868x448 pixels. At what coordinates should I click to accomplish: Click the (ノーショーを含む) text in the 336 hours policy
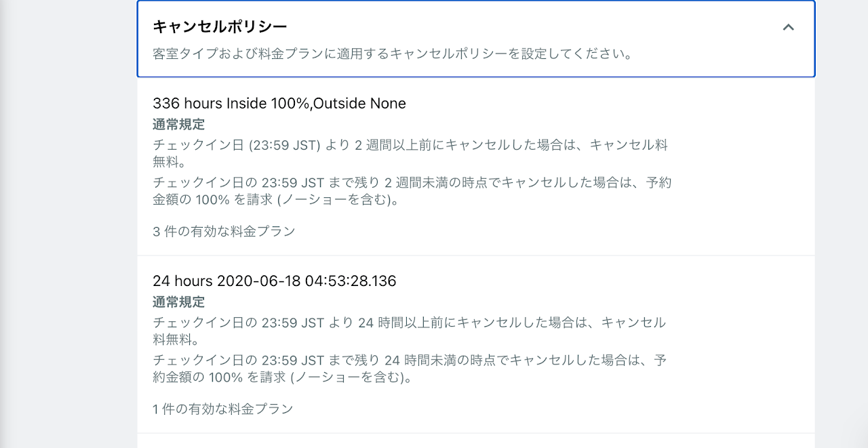pos(342,201)
